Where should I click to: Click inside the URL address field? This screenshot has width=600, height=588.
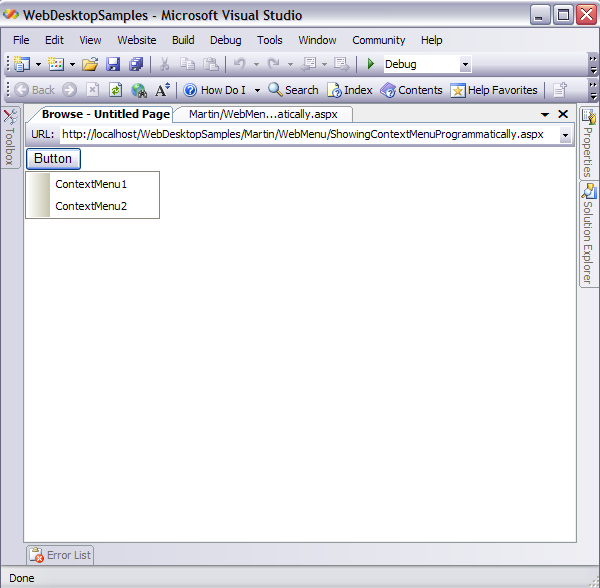coord(300,134)
